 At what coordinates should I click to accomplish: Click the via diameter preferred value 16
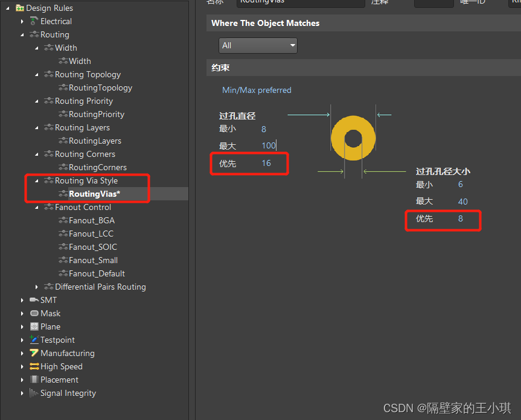coord(266,163)
